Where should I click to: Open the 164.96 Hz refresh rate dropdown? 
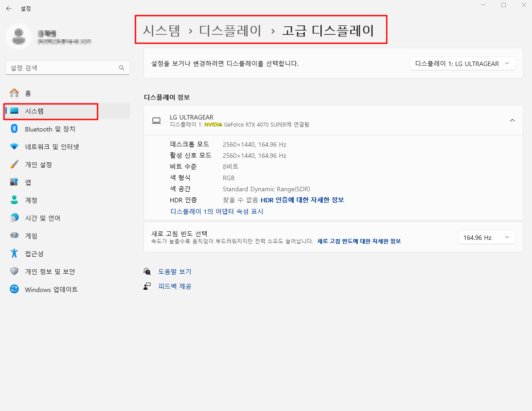click(487, 237)
